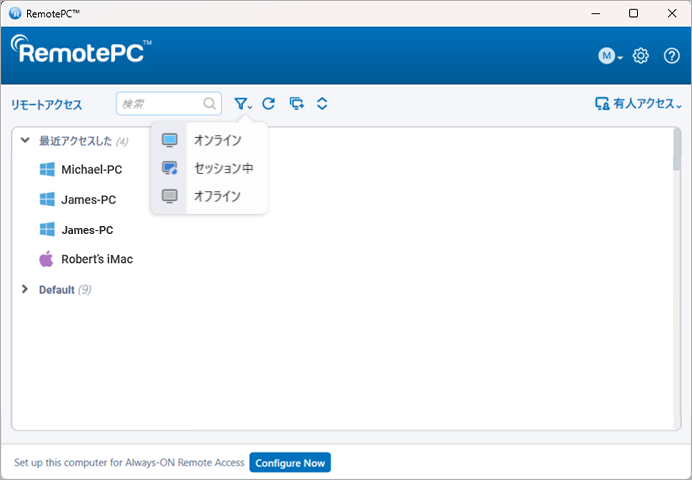
Task: Select オフライン filter option
Action: [x=210, y=196]
